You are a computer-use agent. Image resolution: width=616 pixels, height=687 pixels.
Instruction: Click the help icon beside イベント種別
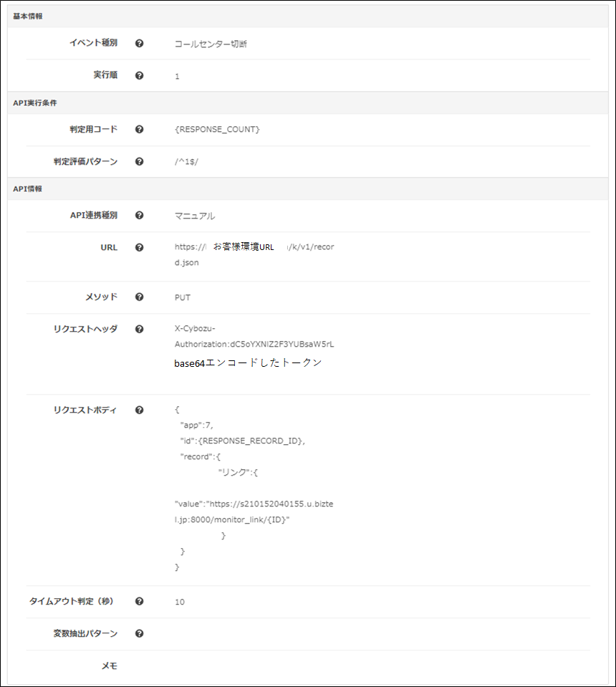point(140,44)
